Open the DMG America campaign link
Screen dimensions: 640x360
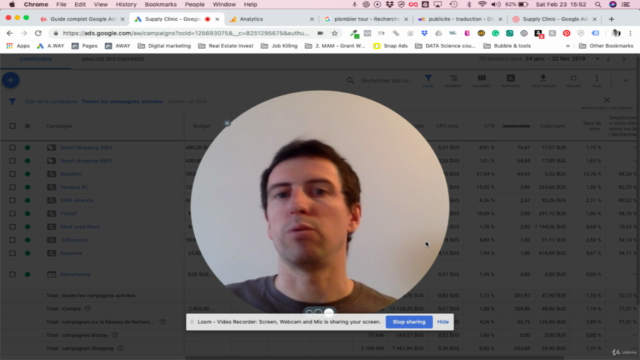[77, 200]
